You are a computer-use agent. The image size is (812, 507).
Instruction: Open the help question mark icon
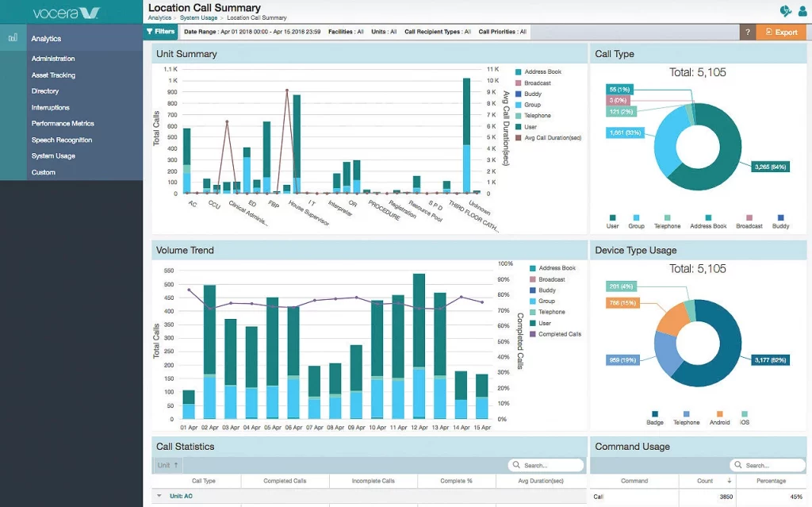tap(746, 31)
